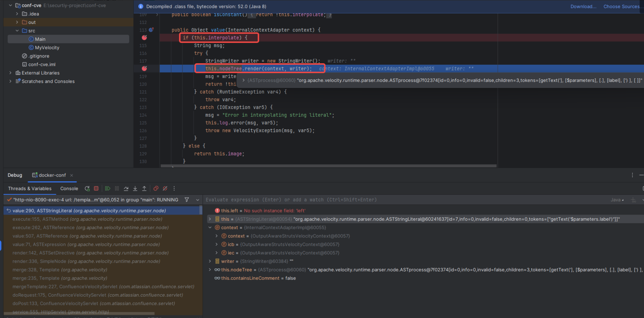Click the Download... link
This screenshot has height=318, width=644.
pos(583,7)
